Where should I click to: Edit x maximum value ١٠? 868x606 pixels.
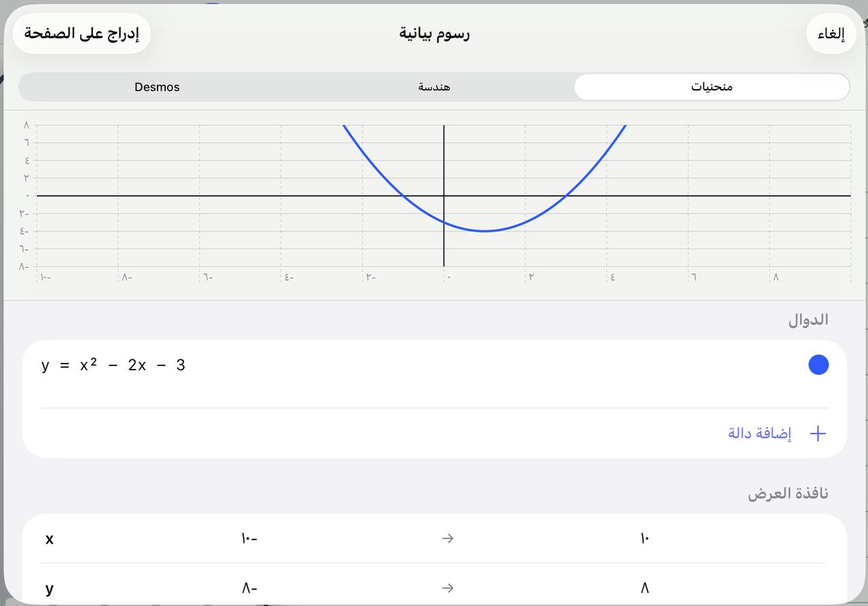pyautogui.click(x=645, y=539)
